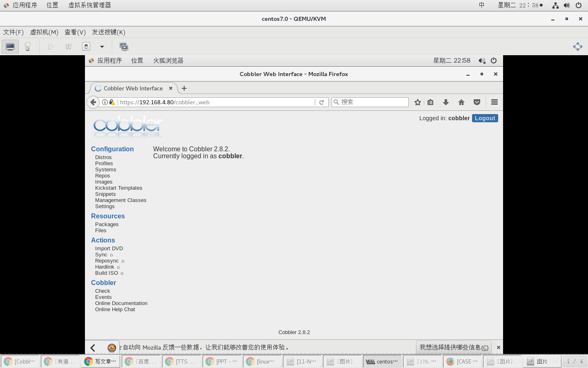Open Online Help Chat link
Screen dimensions: 588x368
[115, 310]
